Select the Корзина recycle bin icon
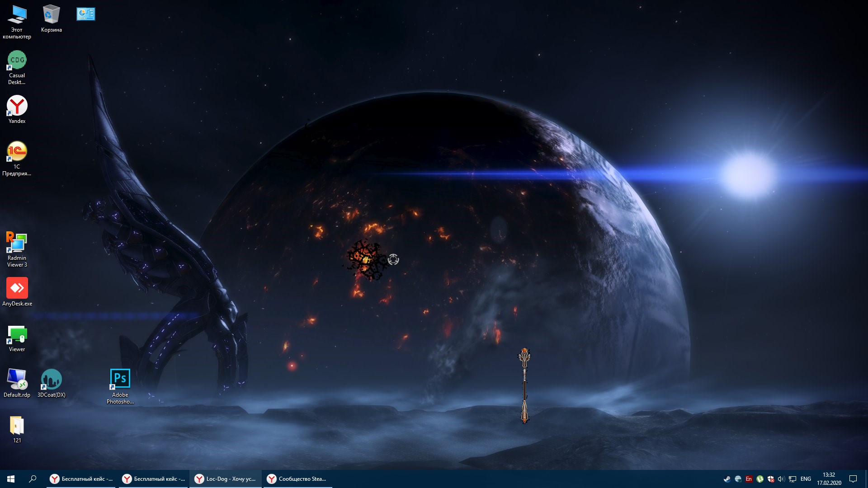Viewport: 868px width, 488px height. [52, 19]
